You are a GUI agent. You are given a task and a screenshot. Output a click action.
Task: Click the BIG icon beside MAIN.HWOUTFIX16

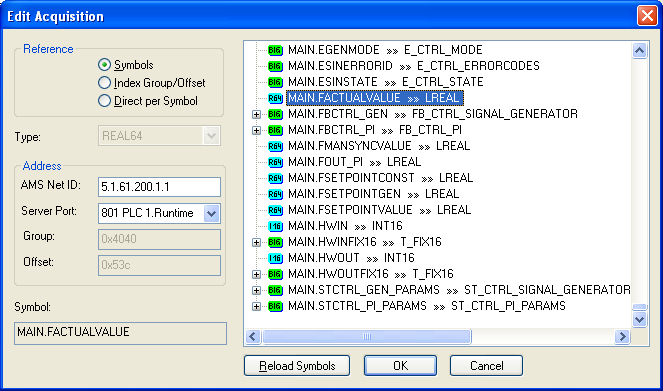275,274
